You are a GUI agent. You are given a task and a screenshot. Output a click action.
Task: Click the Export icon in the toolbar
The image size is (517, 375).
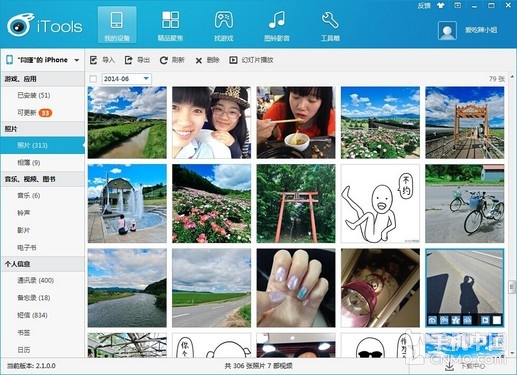[x=128, y=60]
